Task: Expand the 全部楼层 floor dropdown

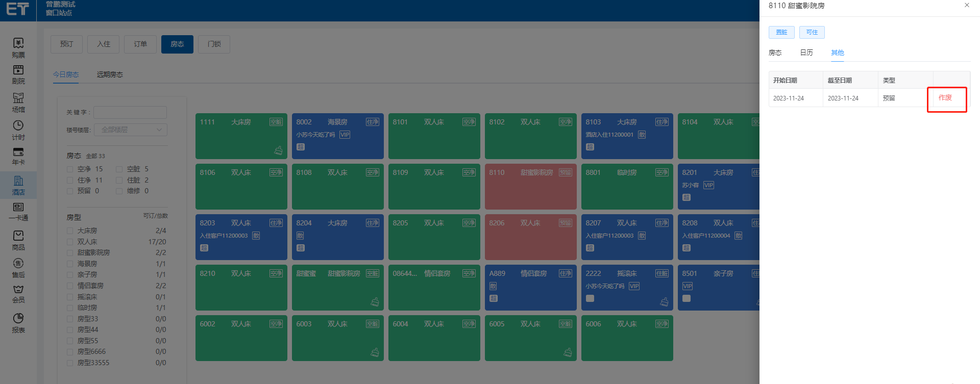Action: coord(130,130)
